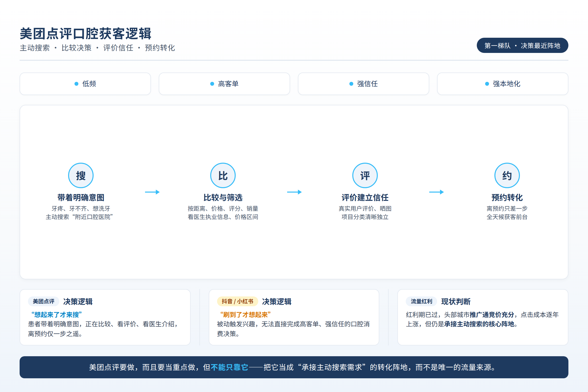
Task: Click text 看医生执业信息、价格区间
Action: (x=223, y=217)
